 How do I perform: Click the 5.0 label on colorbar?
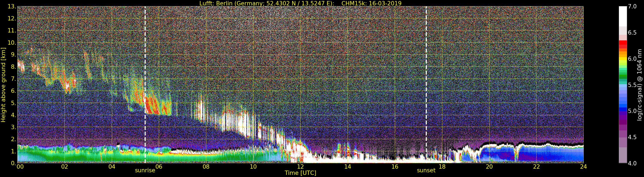(x=632, y=111)
